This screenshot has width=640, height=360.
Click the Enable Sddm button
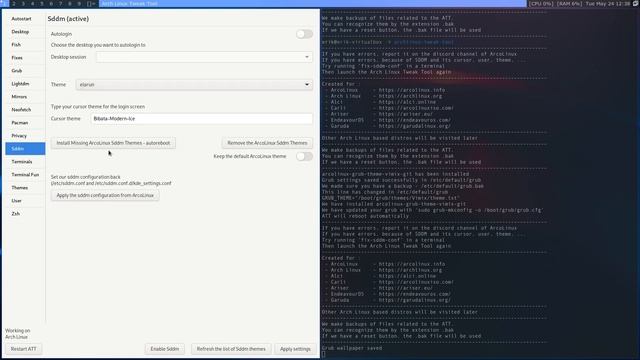[164, 349]
